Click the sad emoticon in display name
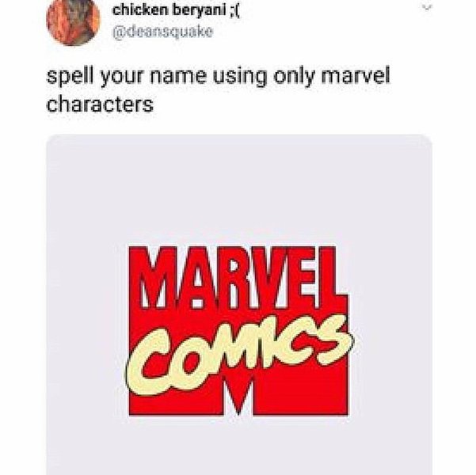Screen dimensions: 476x475 click(x=235, y=11)
